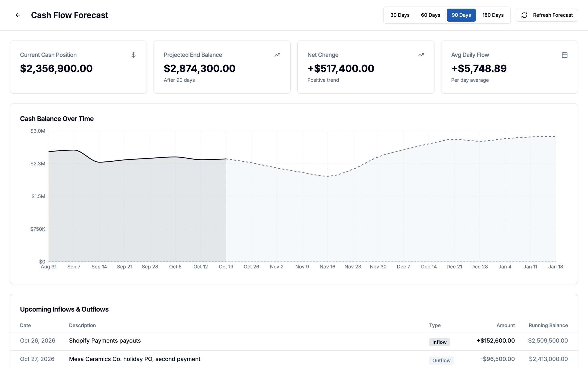Click the Running Balance column header

click(548, 325)
